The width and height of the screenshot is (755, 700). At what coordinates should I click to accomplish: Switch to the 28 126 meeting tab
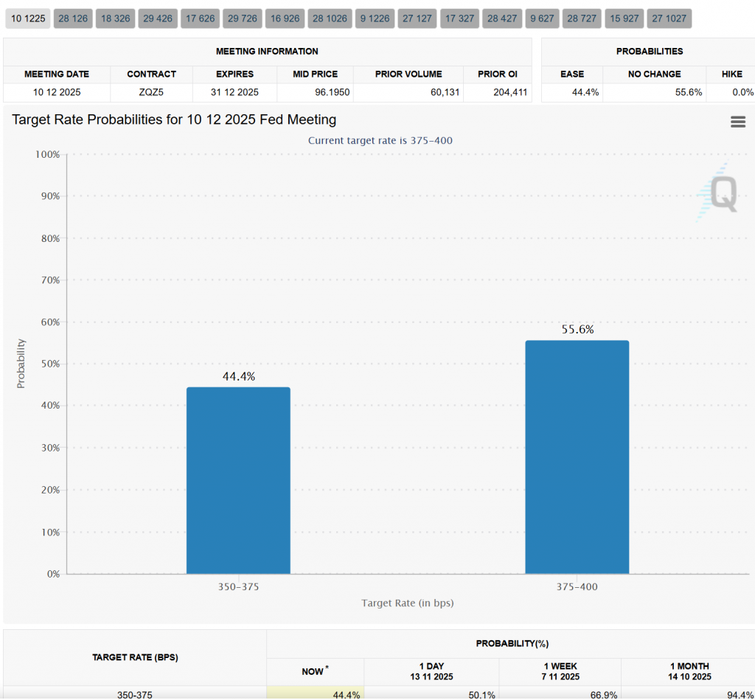pos(73,19)
